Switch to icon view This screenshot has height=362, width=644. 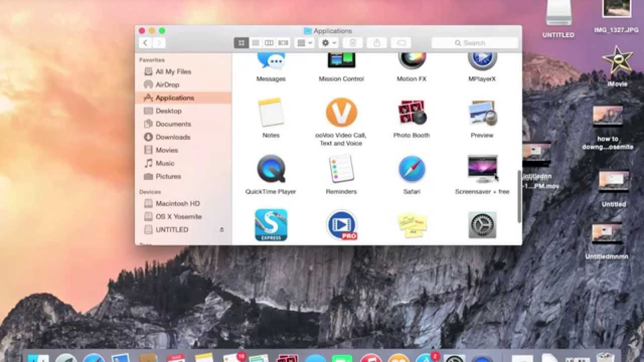[x=241, y=43]
